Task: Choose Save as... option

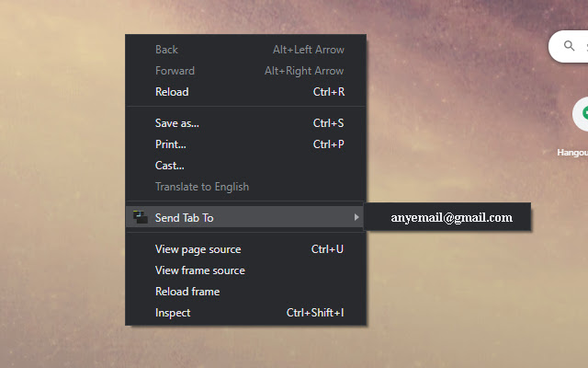Action: [177, 123]
